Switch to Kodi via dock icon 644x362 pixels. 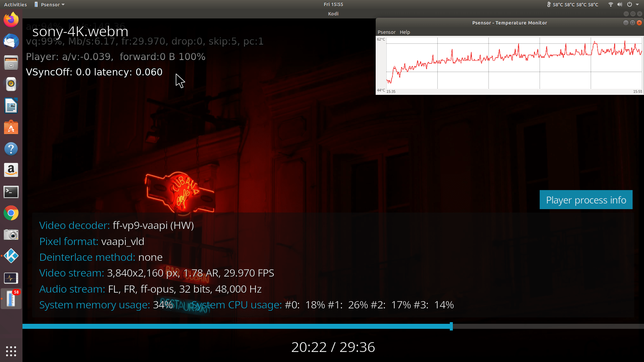click(11, 256)
